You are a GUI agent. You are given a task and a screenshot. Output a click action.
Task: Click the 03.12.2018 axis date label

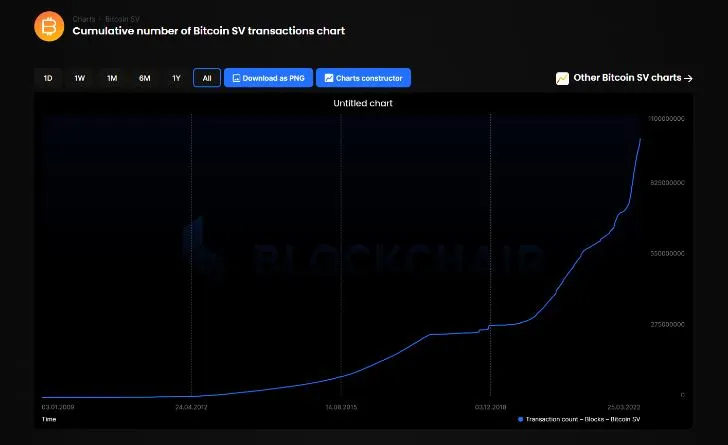[x=490, y=407]
